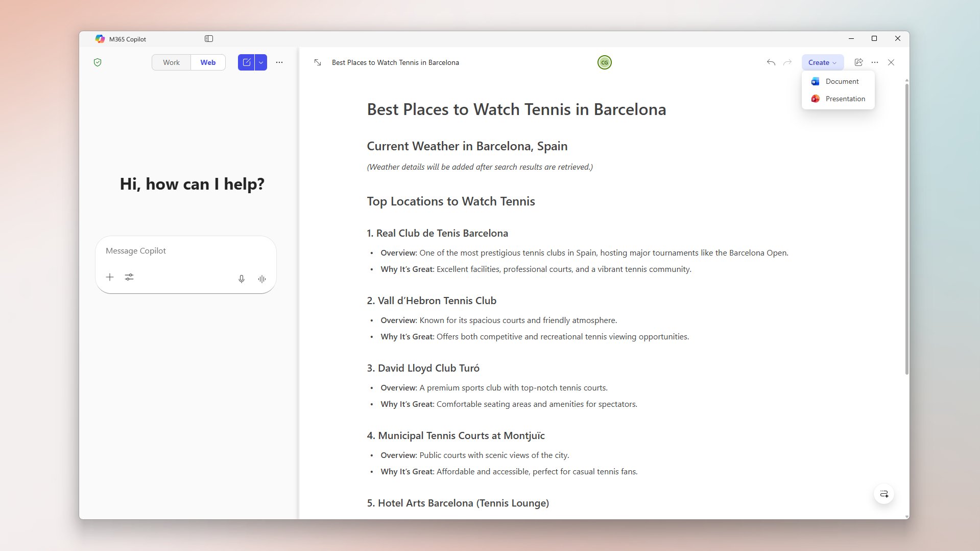Screen dimensions: 980x551
Task: Start a new chat with the pencil icon
Action: (247, 62)
